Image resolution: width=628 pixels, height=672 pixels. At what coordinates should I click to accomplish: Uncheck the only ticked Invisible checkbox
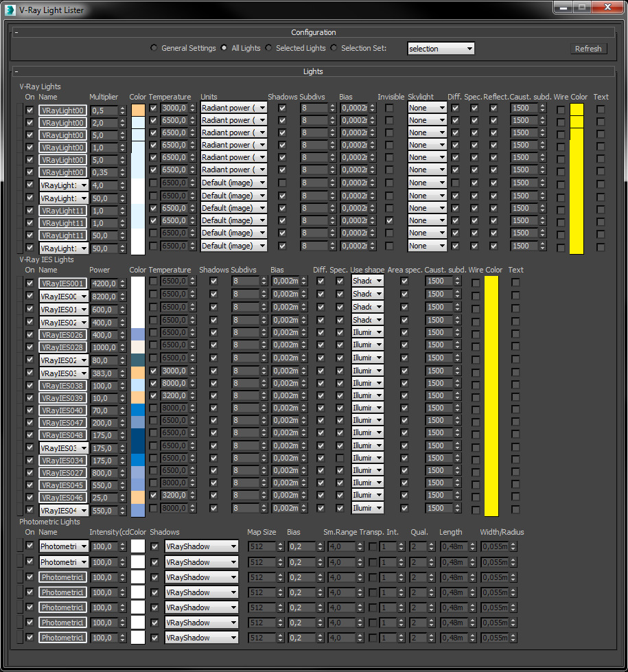[x=389, y=221]
